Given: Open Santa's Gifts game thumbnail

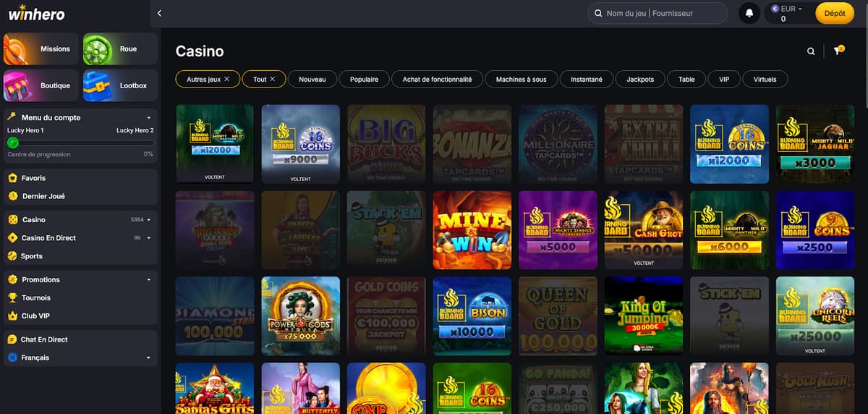Looking at the screenshot, I should 215,388.
